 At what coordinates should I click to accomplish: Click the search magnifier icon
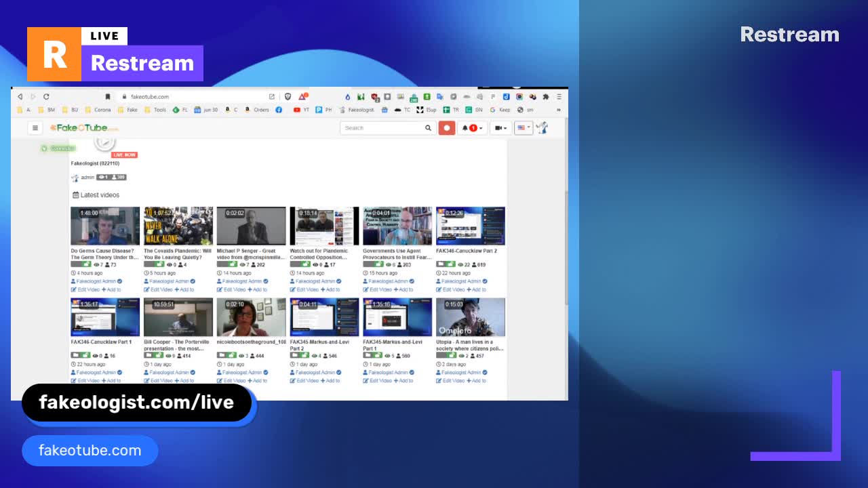pyautogui.click(x=428, y=127)
